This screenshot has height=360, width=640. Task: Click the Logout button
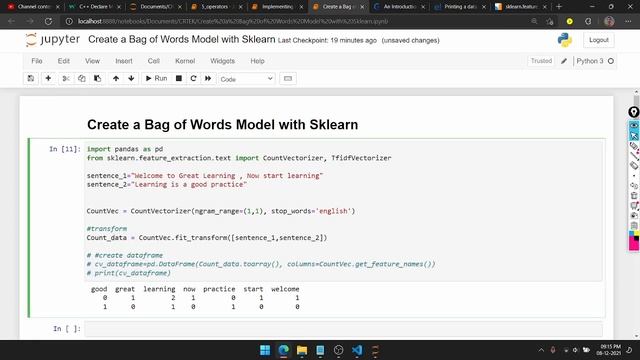pos(599,40)
